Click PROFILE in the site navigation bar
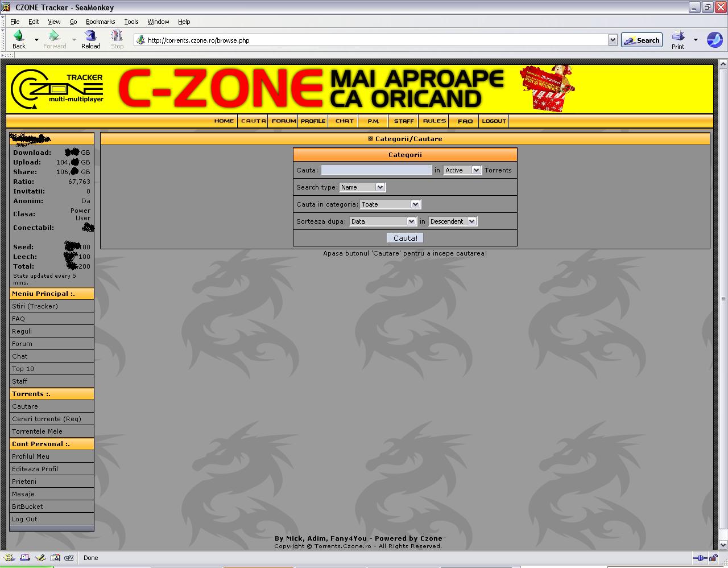 pos(313,121)
